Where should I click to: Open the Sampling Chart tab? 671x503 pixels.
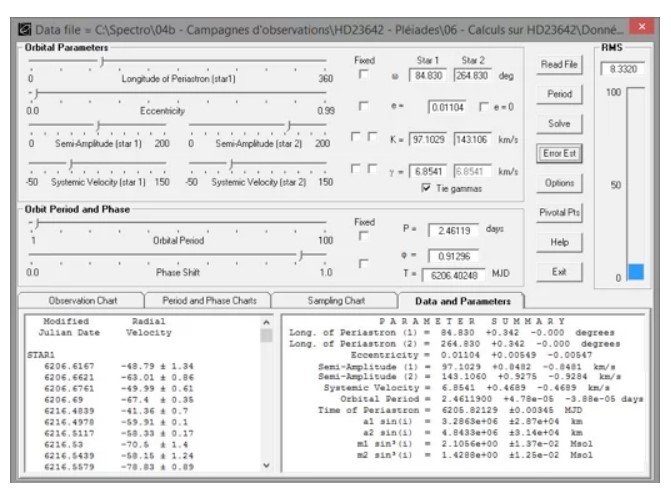tap(336, 301)
